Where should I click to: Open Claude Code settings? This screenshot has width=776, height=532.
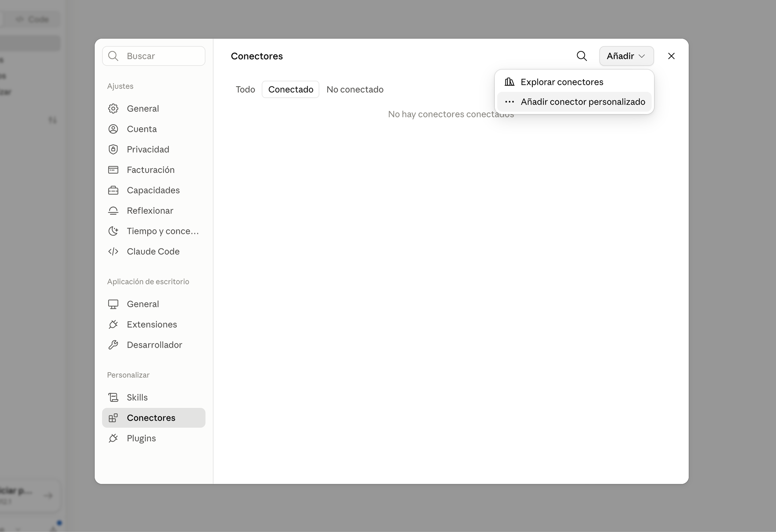153,251
